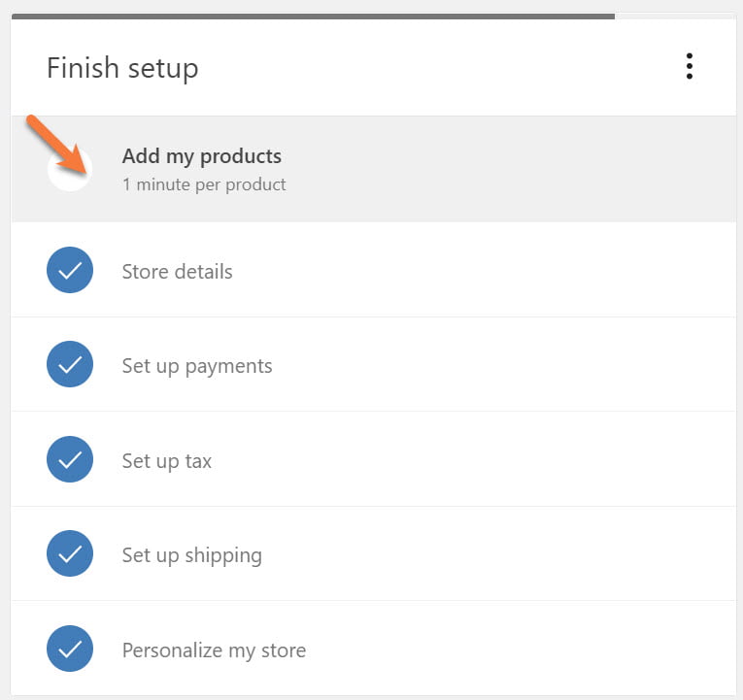The image size is (743, 700).
Task: Go to the Set up shipping task
Action: [x=192, y=555]
